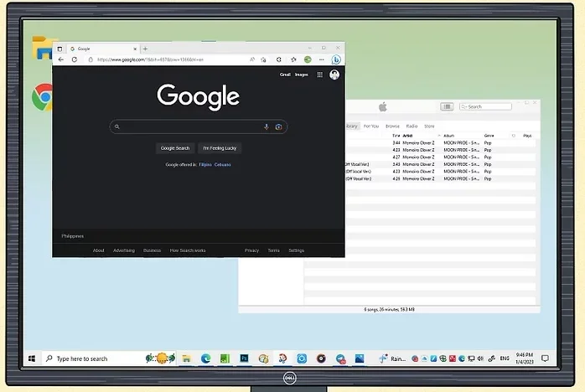The width and height of the screenshot is (585, 392).
Task: Open Images link on Google page
Action: 302,75
